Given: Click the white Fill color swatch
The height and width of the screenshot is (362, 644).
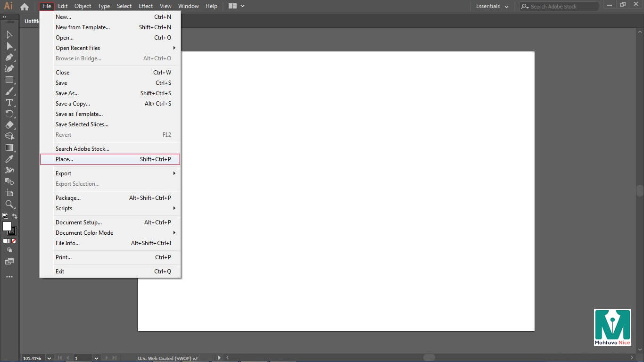Looking at the screenshot, I should [7, 226].
